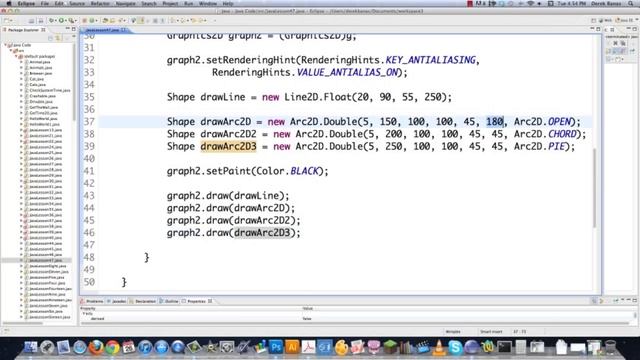Select JavaLessonSeven.java in Package Explorer
The width and height of the screenshot is (640, 360).
click(x=48, y=305)
